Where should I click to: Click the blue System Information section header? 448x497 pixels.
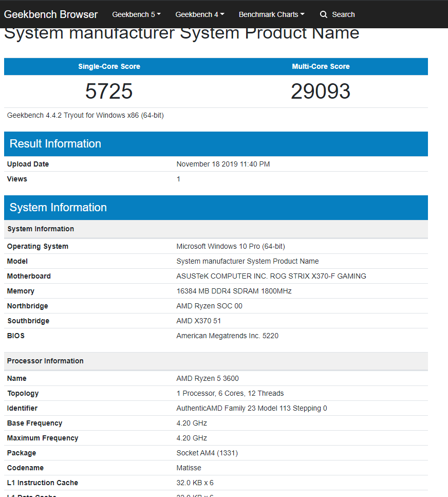pos(216,207)
